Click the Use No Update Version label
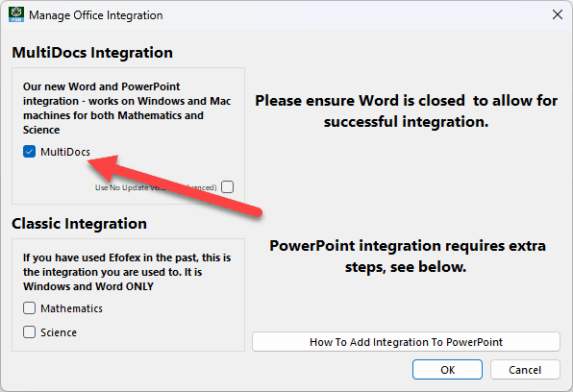Viewport: 573px width, 392px height. coord(156,187)
